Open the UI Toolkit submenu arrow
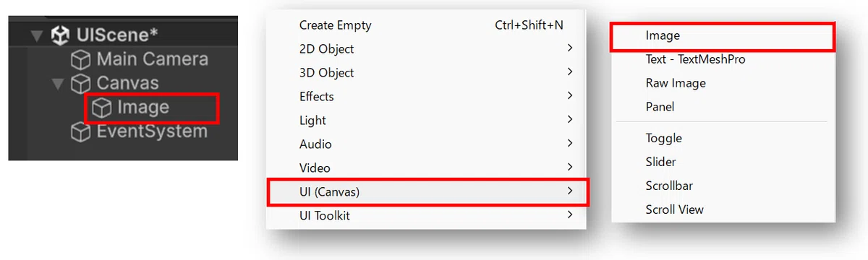The image size is (868, 260). (570, 215)
